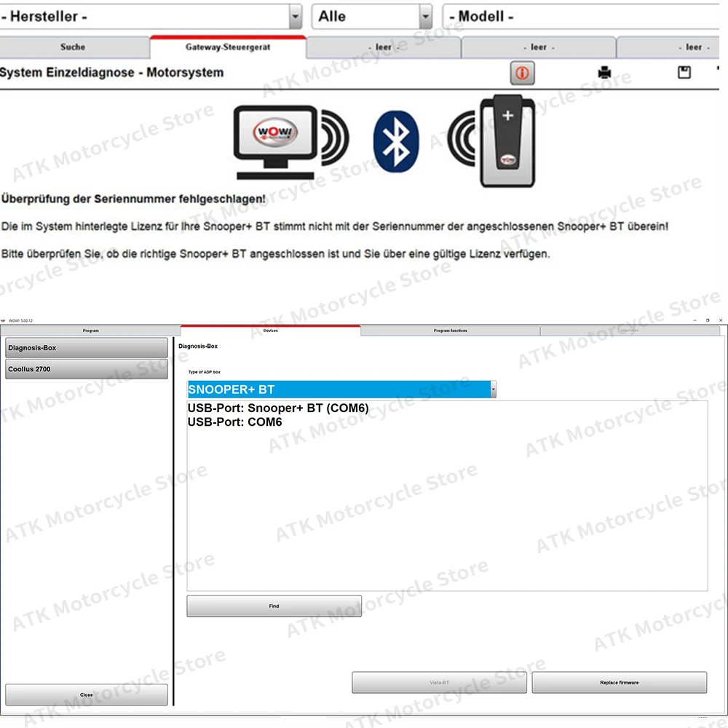
Task: Maximize the WOW! 5.00.12 window
Action: [708, 320]
